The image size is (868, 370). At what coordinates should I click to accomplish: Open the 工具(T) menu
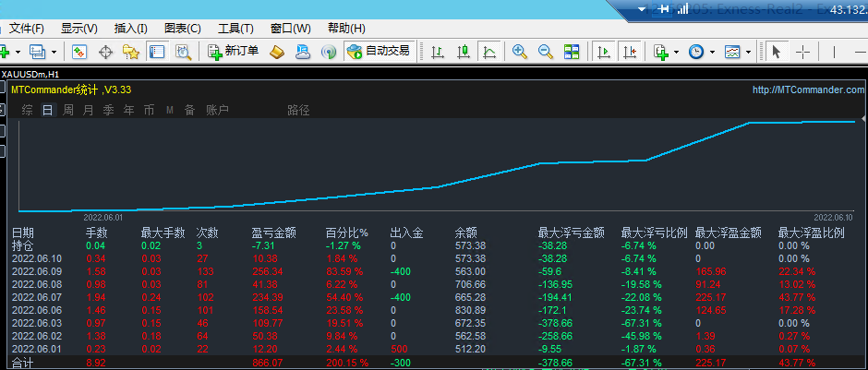coord(235,29)
